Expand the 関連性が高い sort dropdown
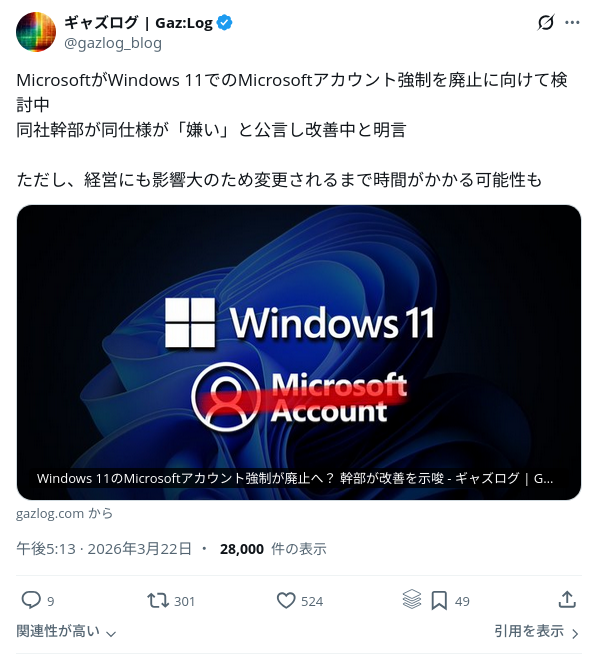598x654 pixels. [66, 631]
